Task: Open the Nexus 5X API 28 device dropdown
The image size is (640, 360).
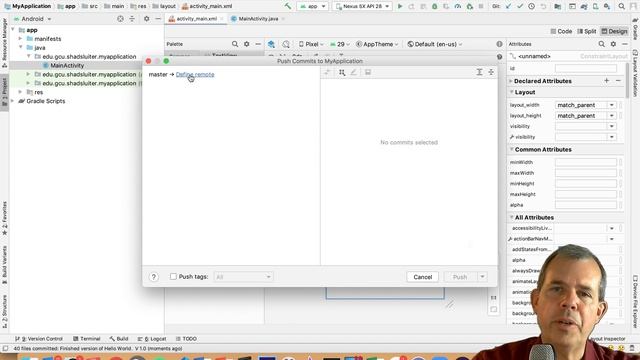Action: [362, 6]
